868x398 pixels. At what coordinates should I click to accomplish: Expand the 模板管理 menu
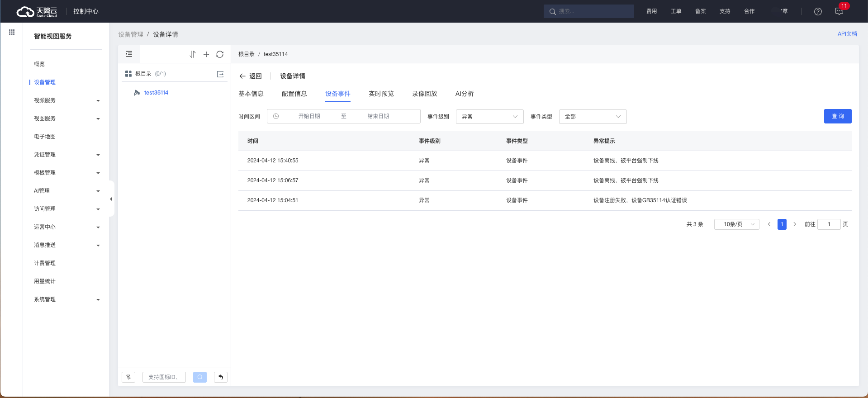pyautogui.click(x=67, y=173)
